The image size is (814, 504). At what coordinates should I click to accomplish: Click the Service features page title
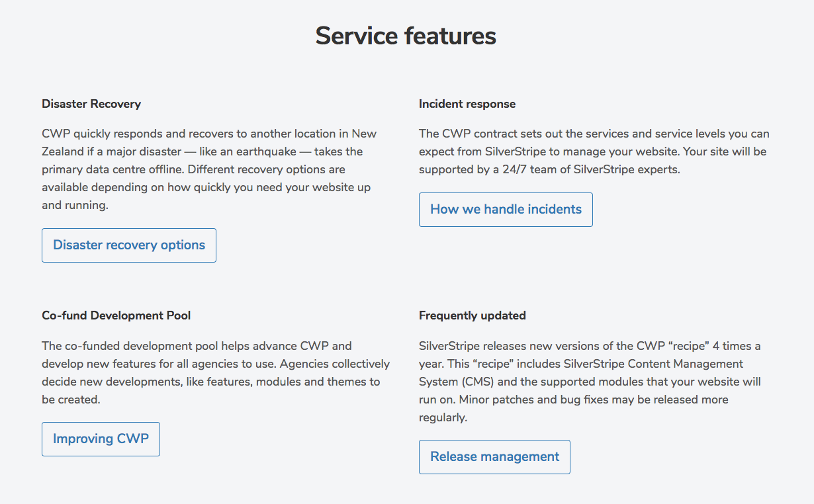[406, 36]
